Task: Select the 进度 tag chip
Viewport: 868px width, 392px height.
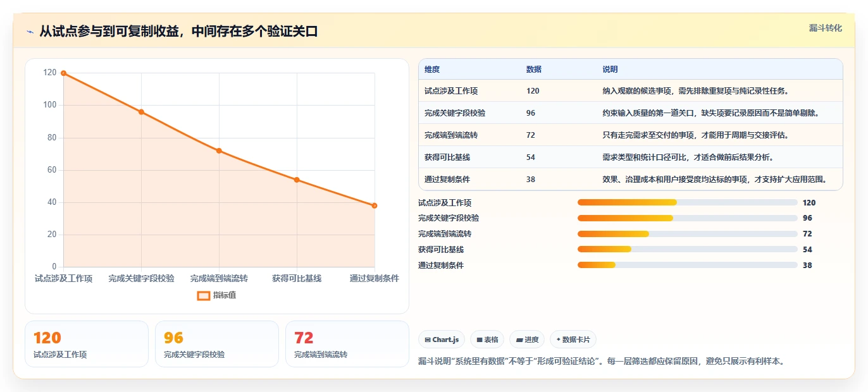Action: point(527,340)
